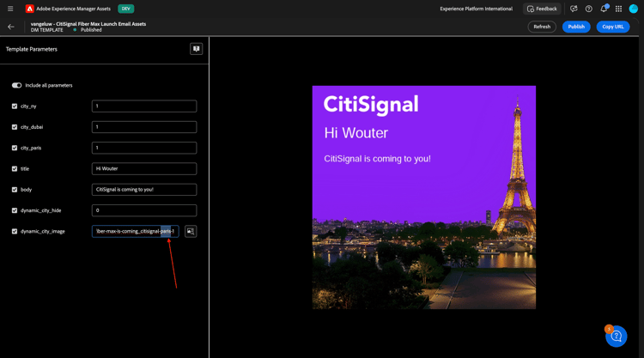The width and height of the screenshot is (644, 358).
Task: Click the dynamic_city_image path field
Action: (x=135, y=231)
